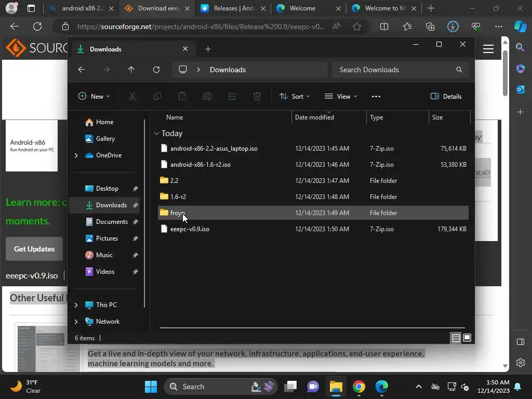This screenshot has width=532, height=399.
Task: Switch to details list view icon at bottom
Action: tap(456, 338)
